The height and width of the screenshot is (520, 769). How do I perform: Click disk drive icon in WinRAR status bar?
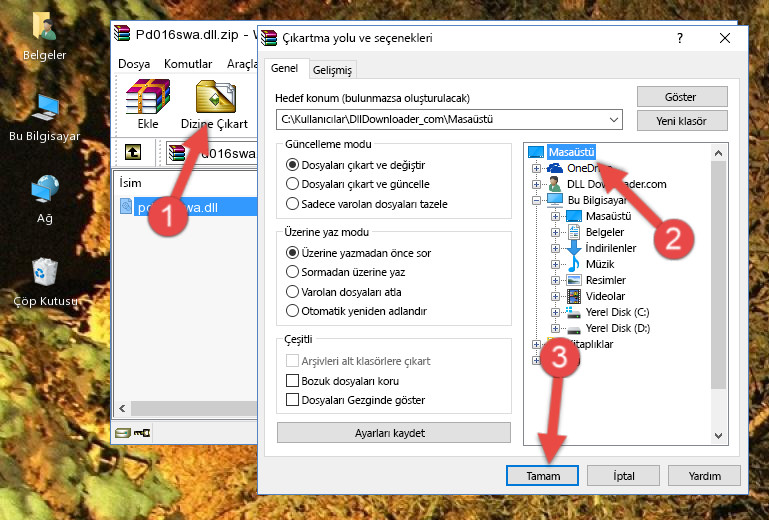(x=123, y=433)
